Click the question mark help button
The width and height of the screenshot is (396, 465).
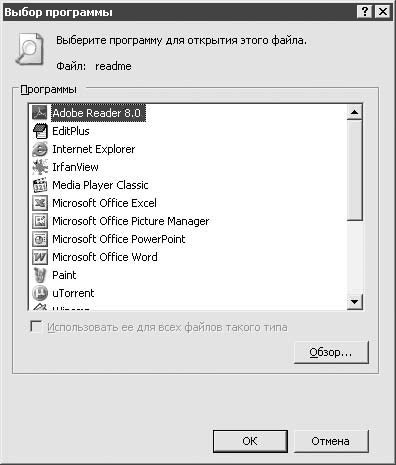[365, 12]
